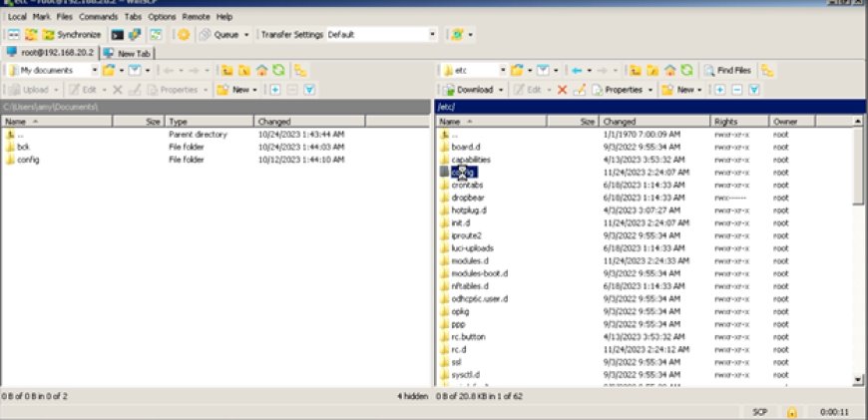Go to local parent directory icon
The image size is (868, 420).
pos(225,70)
